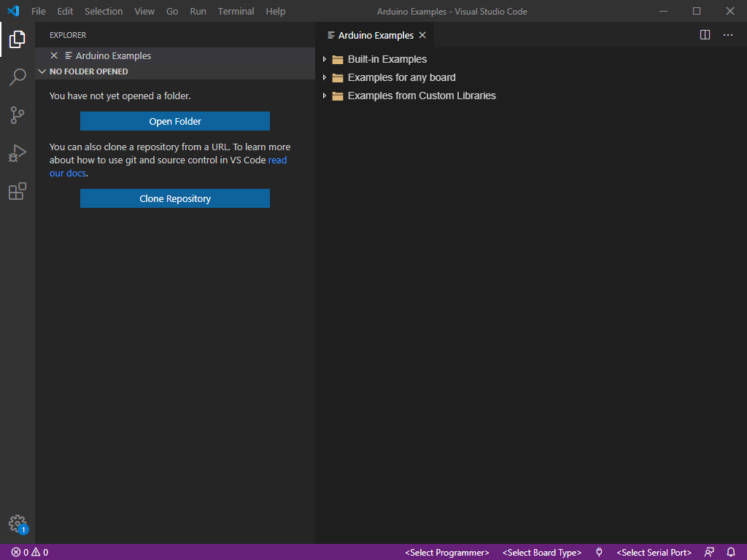Screen dimensions: 747x560
Task: Select the Examples from Custom Libraries label
Action: (x=422, y=96)
